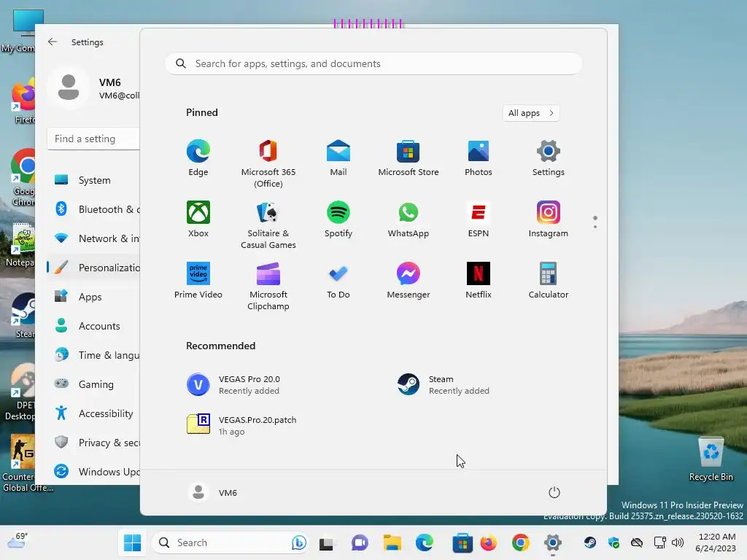Image resolution: width=747 pixels, height=560 pixels.
Task: Select Privacy & security in Settings
Action: pyautogui.click(x=95, y=443)
